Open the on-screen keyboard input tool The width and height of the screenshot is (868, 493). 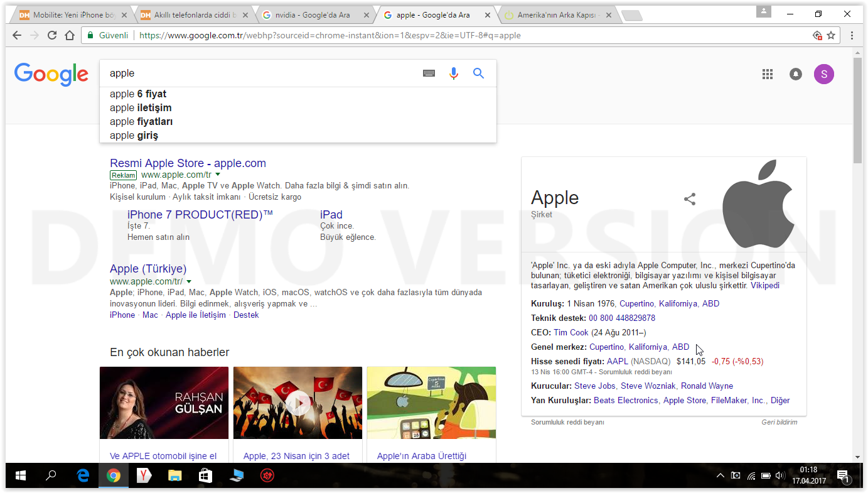[x=429, y=73]
